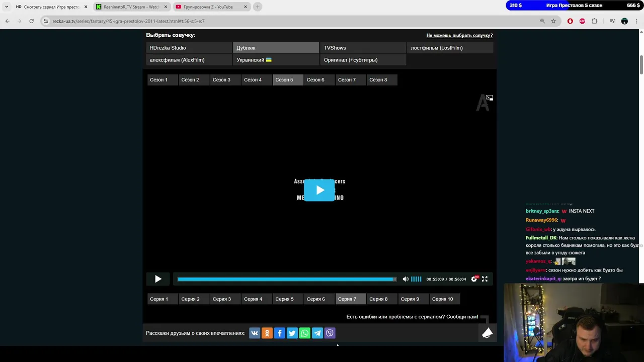Select Украинский voiceover
644x362 pixels.
click(276, 60)
